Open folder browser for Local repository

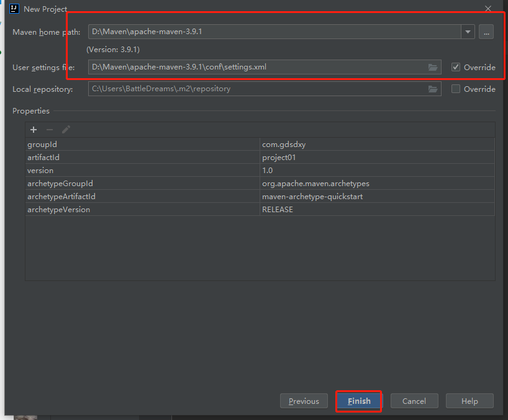(433, 89)
